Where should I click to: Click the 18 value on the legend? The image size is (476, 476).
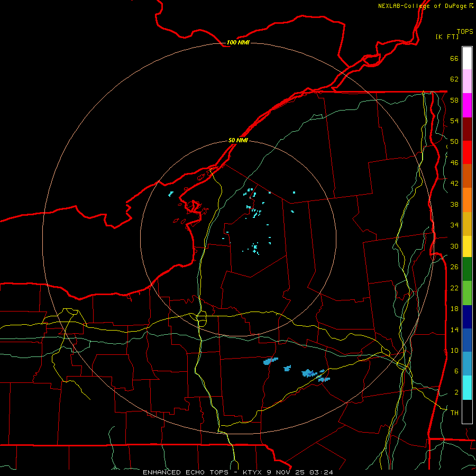click(x=454, y=309)
